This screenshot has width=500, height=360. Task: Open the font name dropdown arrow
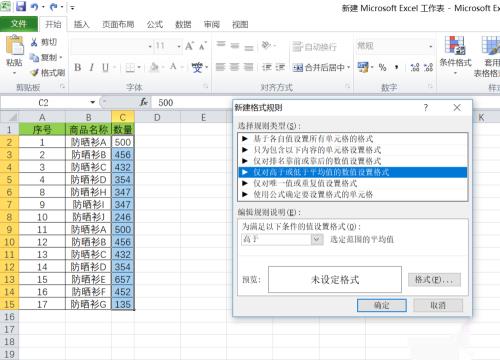pyautogui.click(x=150, y=46)
